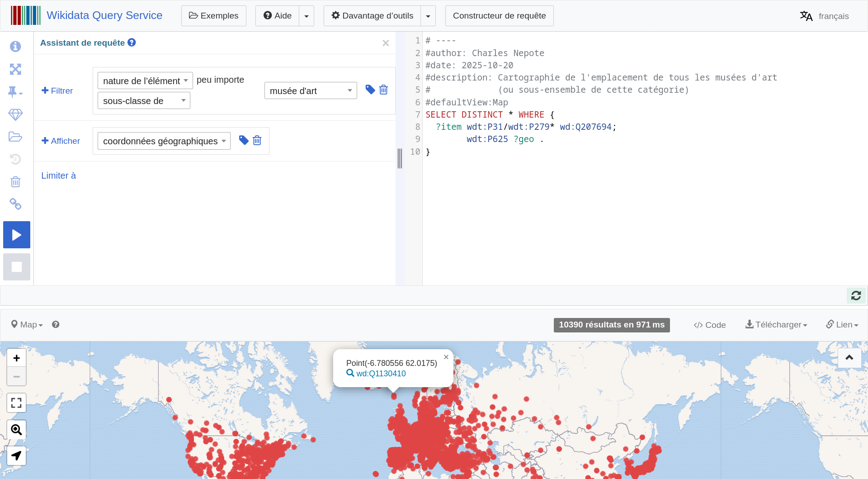This screenshot has height=479, width=868.
Task: Open wd:Q1130410 link in map popup
Action: [x=381, y=374]
